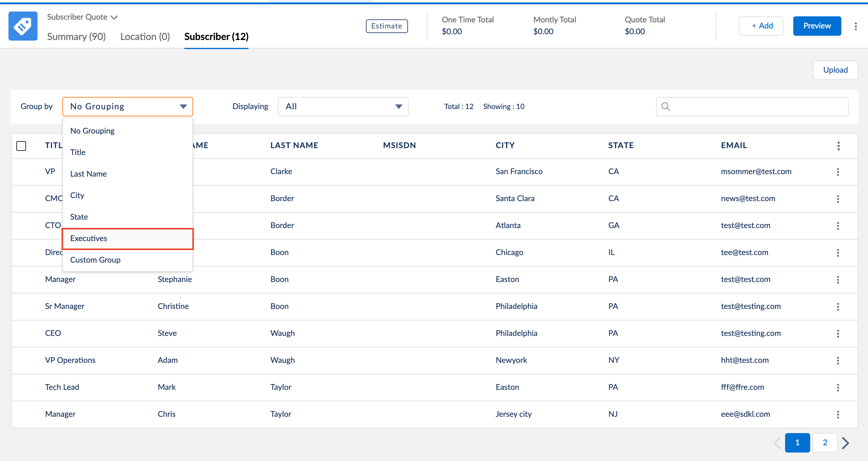Collapse the Group by No Grouping dropdown
This screenshot has height=461, width=868.
click(x=127, y=107)
